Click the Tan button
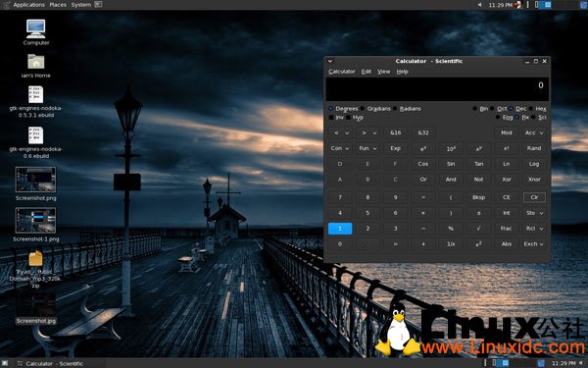 (x=478, y=164)
